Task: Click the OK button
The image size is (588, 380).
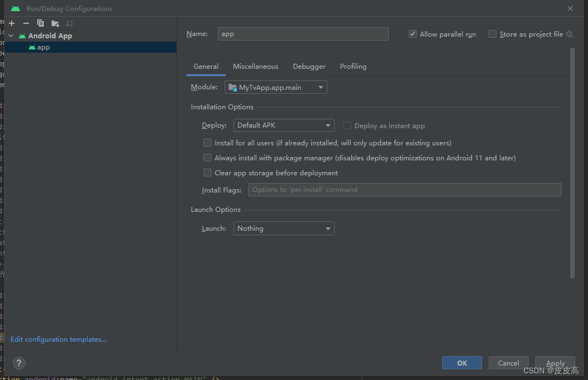Action: pyautogui.click(x=462, y=363)
